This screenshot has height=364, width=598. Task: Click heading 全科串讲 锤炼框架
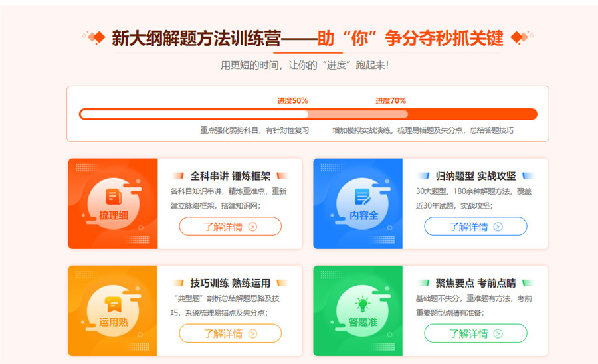pyautogui.click(x=231, y=176)
